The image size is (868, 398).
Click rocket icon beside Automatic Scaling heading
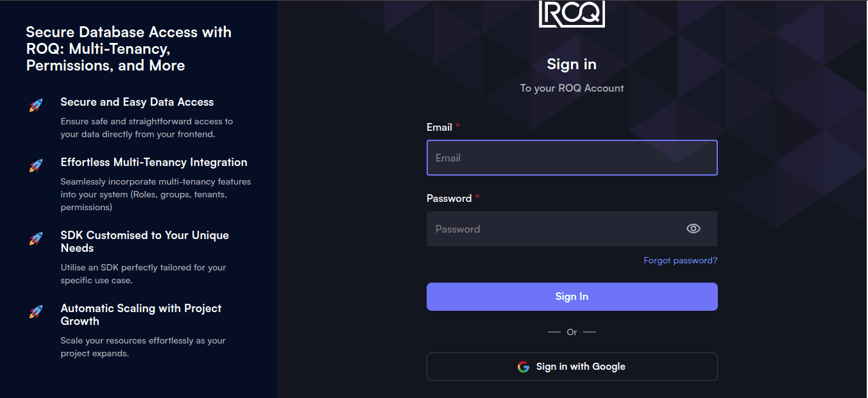coord(36,312)
